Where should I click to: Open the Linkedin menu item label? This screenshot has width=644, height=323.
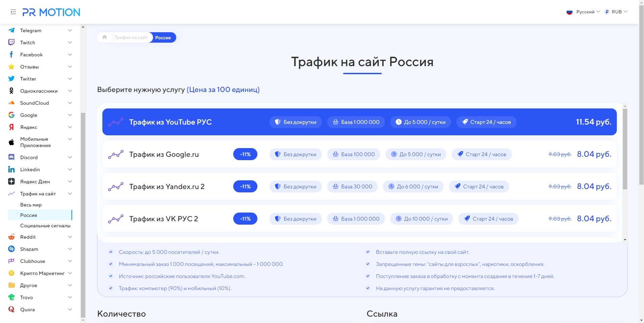tap(30, 170)
